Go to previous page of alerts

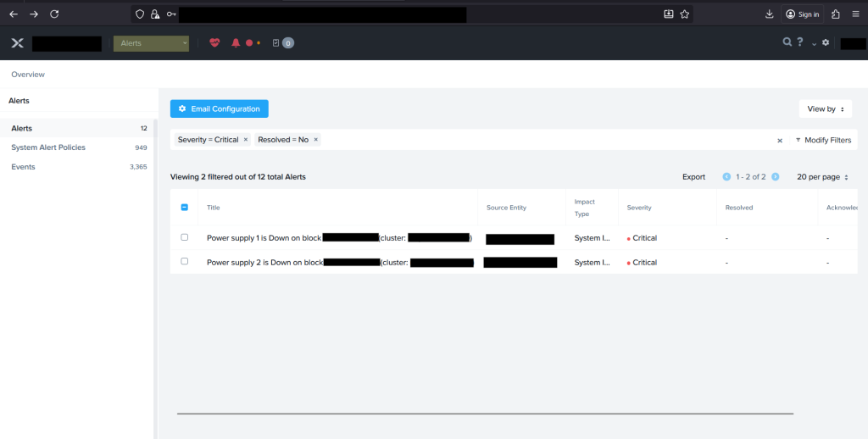click(726, 176)
